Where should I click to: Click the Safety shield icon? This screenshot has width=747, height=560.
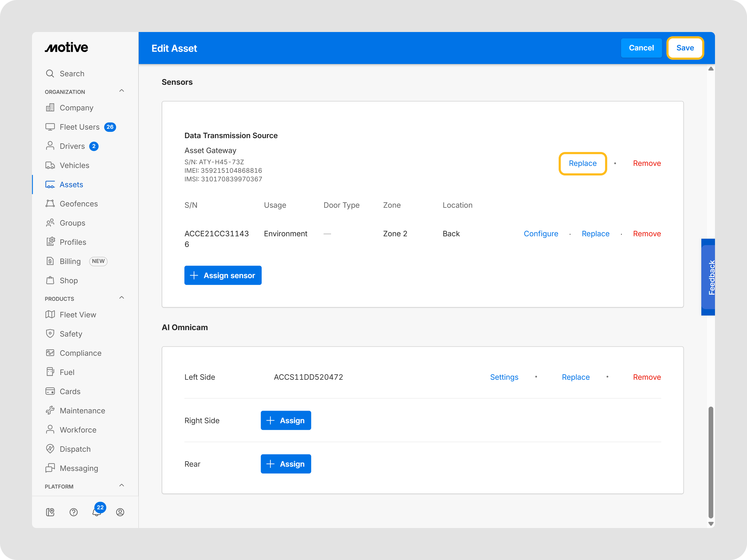pos(50,334)
